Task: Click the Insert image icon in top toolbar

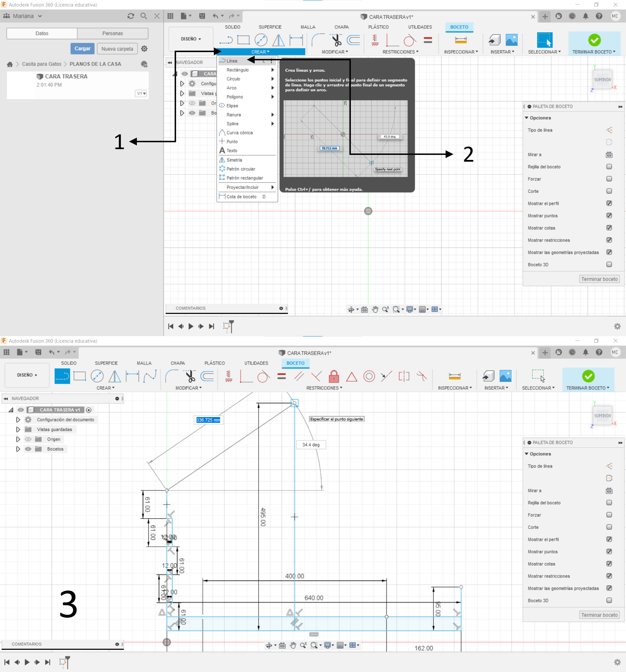Action: pyautogui.click(x=511, y=40)
